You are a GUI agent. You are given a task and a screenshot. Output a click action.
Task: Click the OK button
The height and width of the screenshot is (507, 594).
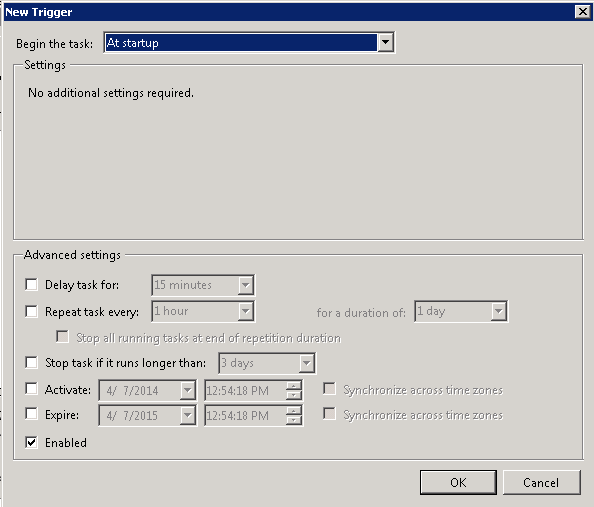[458, 482]
